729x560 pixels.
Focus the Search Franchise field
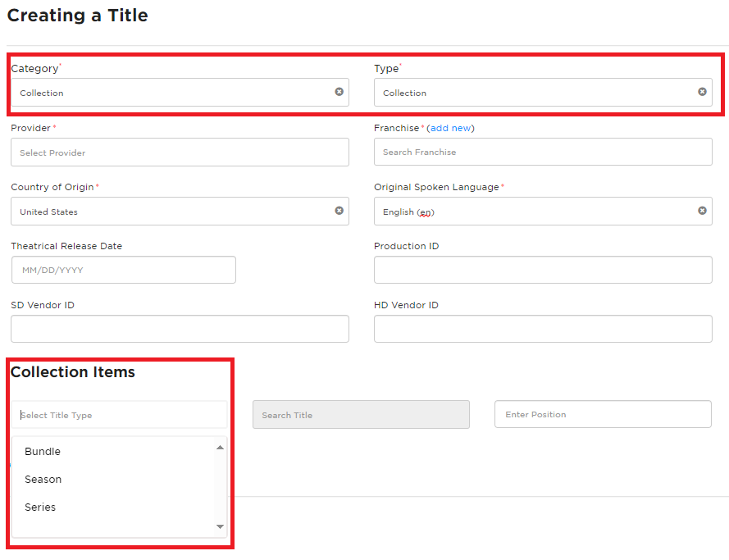[x=543, y=152]
